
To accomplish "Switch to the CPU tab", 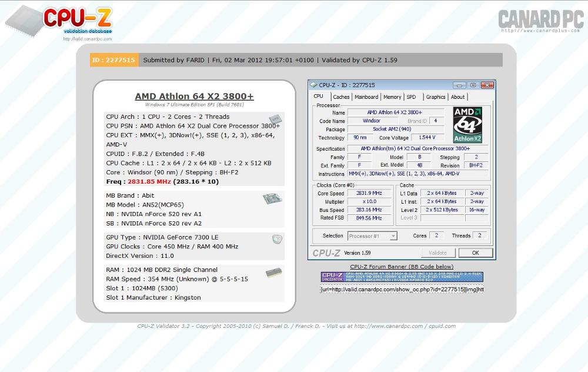I will (318, 96).
